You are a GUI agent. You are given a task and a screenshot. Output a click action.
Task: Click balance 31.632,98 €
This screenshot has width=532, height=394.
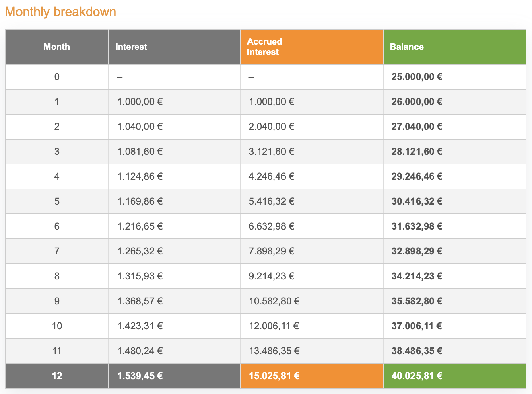(417, 226)
